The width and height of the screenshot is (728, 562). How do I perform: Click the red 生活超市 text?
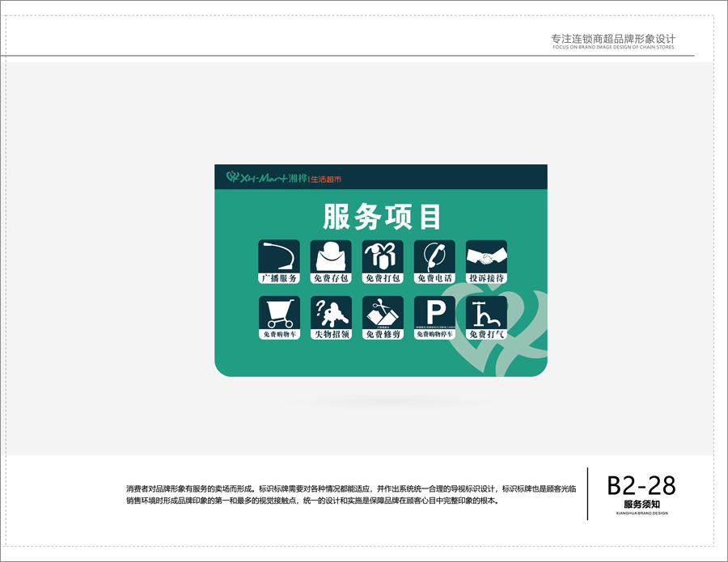coord(327,180)
